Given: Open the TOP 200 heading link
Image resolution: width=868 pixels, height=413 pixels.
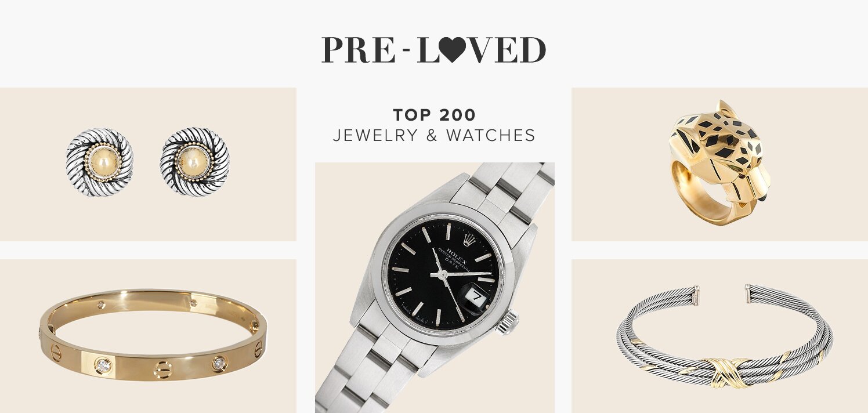Looking at the screenshot, I should tap(434, 114).
